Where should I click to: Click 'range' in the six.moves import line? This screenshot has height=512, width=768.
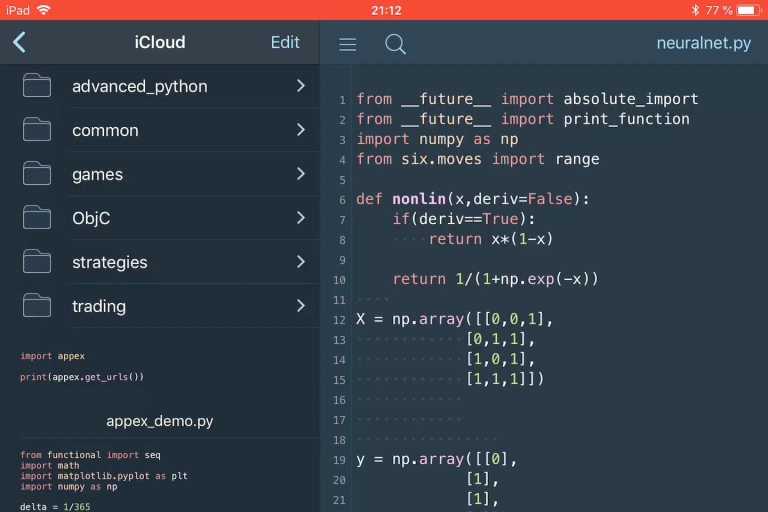[577, 159]
